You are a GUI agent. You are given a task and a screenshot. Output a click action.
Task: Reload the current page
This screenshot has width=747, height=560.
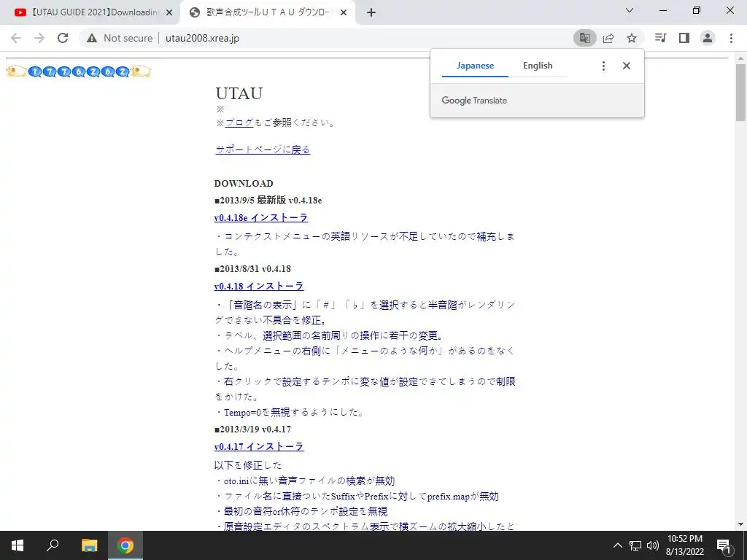(x=63, y=38)
